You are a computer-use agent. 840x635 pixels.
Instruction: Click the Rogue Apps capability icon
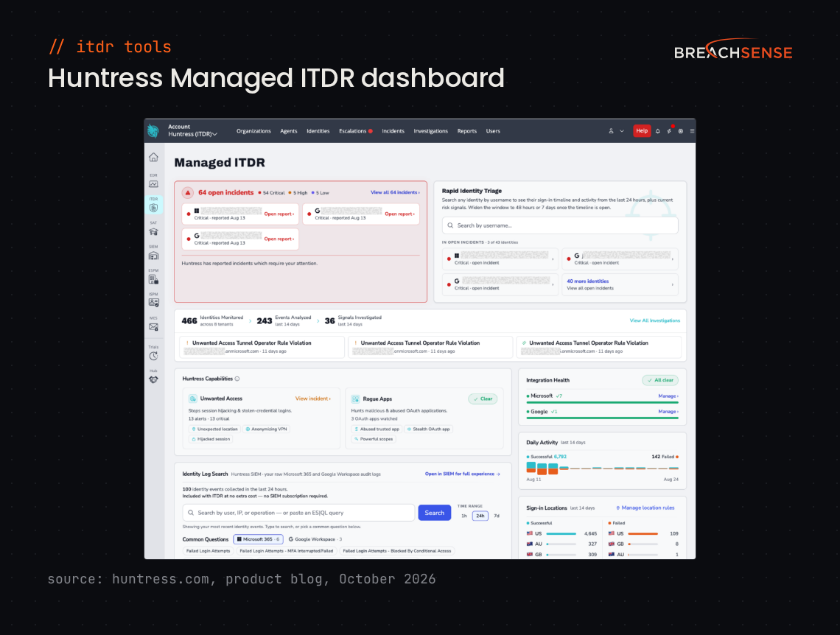(355, 399)
